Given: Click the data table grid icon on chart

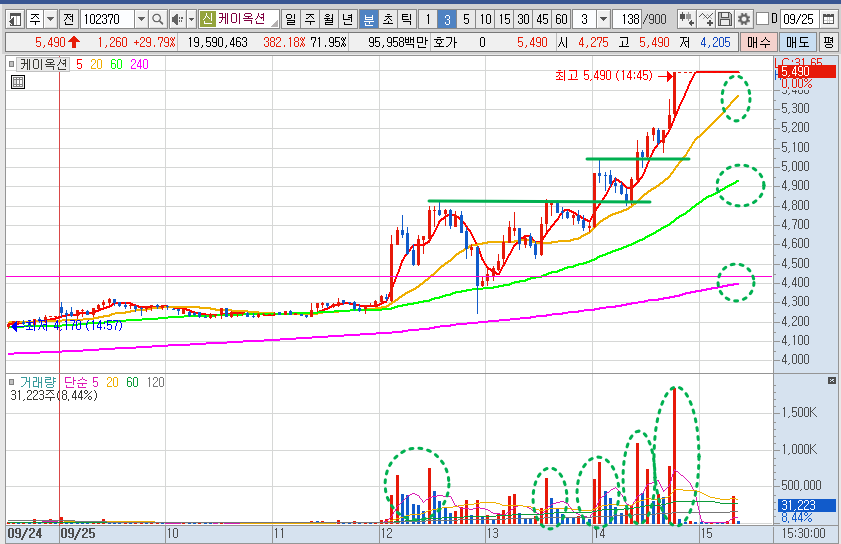Looking at the screenshot, I should [x=18, y=82].
